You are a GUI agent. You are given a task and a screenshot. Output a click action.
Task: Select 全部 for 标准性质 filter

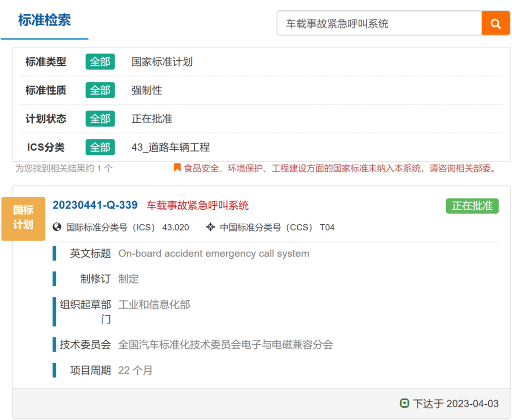pos(100,90)
